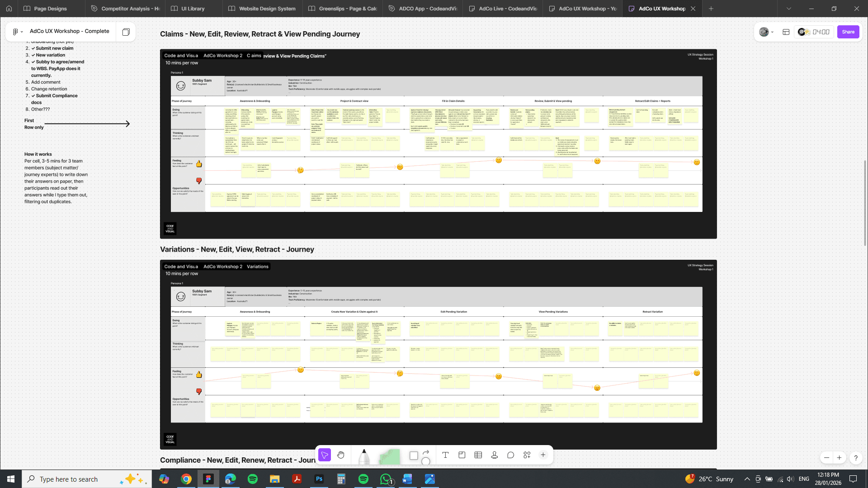Expand the user avatar dropdown arrow
The height and width of the screenshot is (488, 868).
point(772,32)
